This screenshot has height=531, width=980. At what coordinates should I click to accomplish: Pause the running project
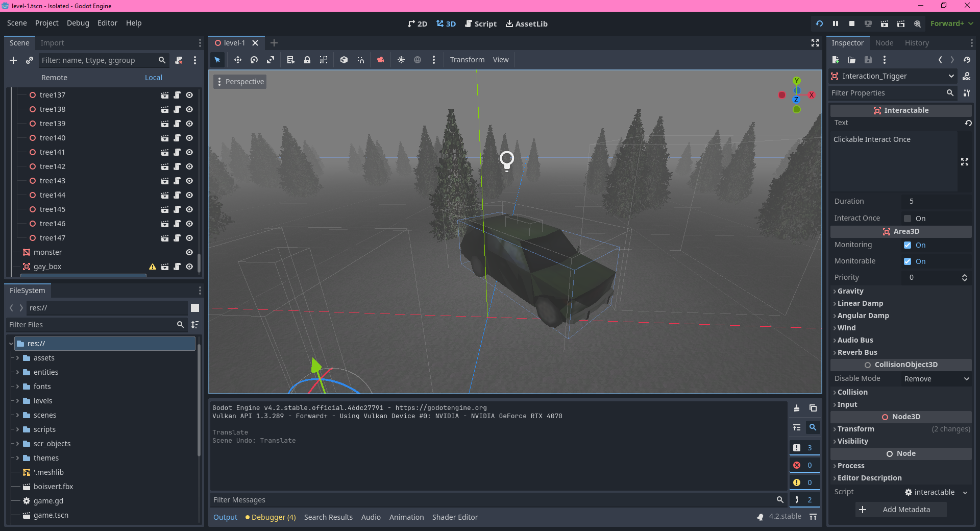(x=836, y=23)
